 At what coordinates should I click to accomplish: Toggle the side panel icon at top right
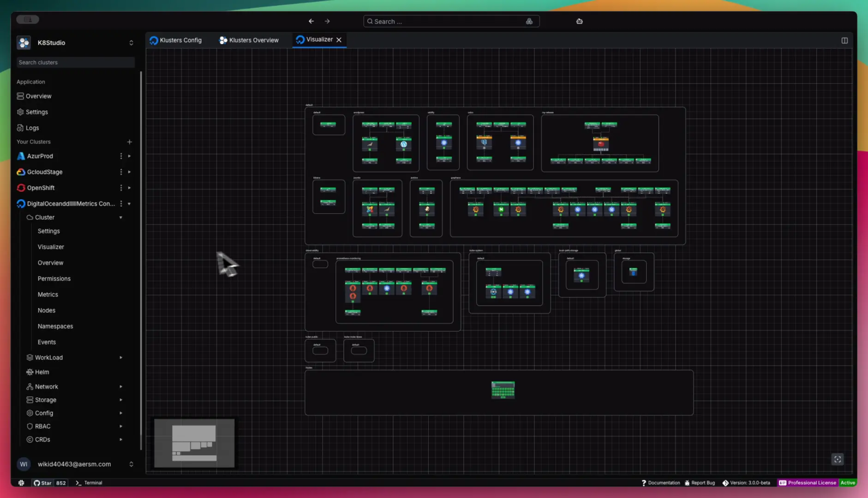point(845,41)
